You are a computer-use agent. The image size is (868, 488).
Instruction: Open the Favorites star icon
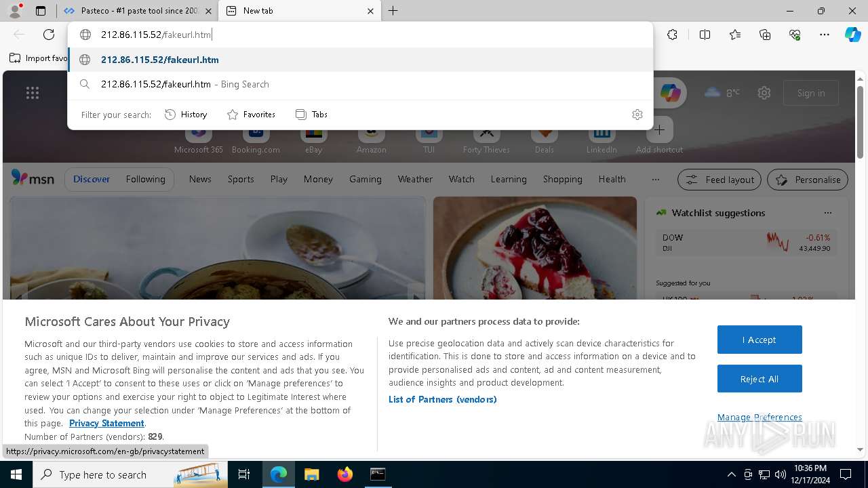[735, 35]
